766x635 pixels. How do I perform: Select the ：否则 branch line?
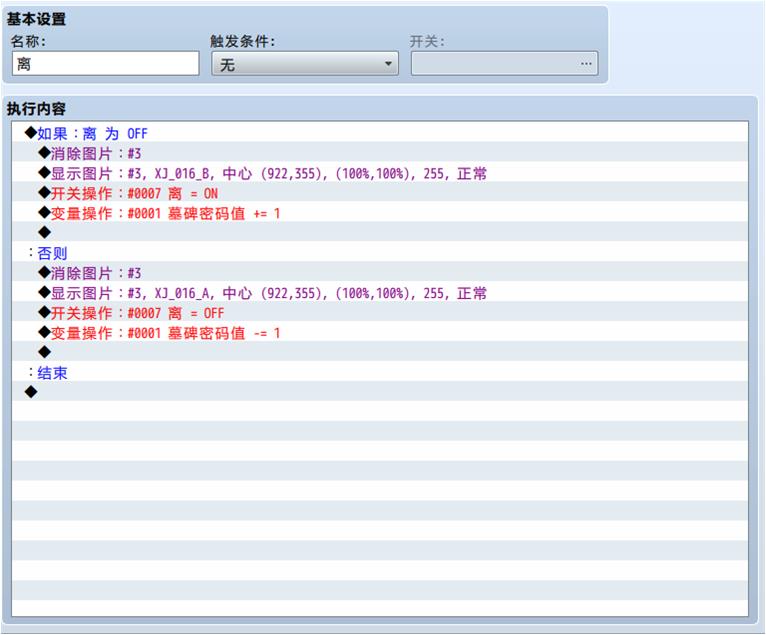[380, 253]
